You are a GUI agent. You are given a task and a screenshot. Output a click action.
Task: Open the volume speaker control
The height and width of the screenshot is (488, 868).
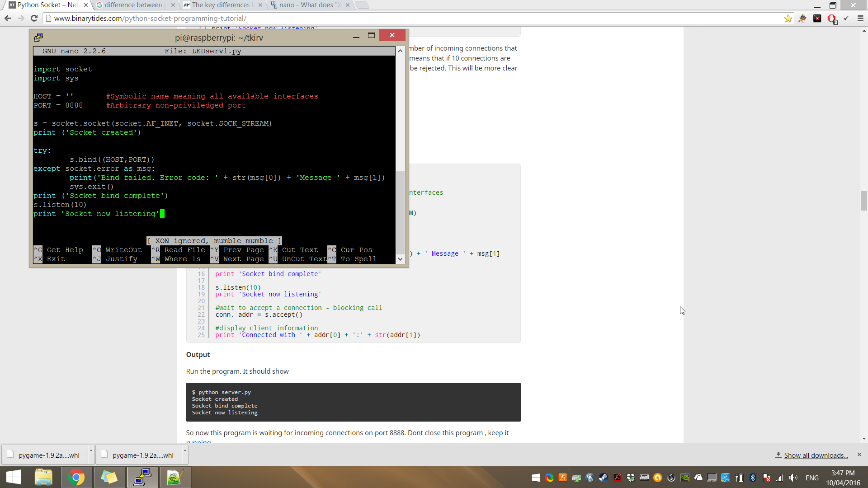coord(793,477)
